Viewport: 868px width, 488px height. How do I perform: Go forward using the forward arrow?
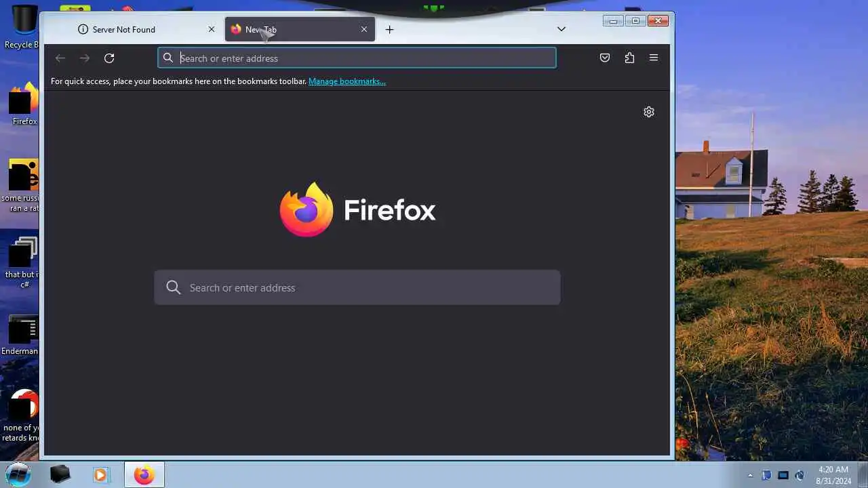tap(85, 58)
